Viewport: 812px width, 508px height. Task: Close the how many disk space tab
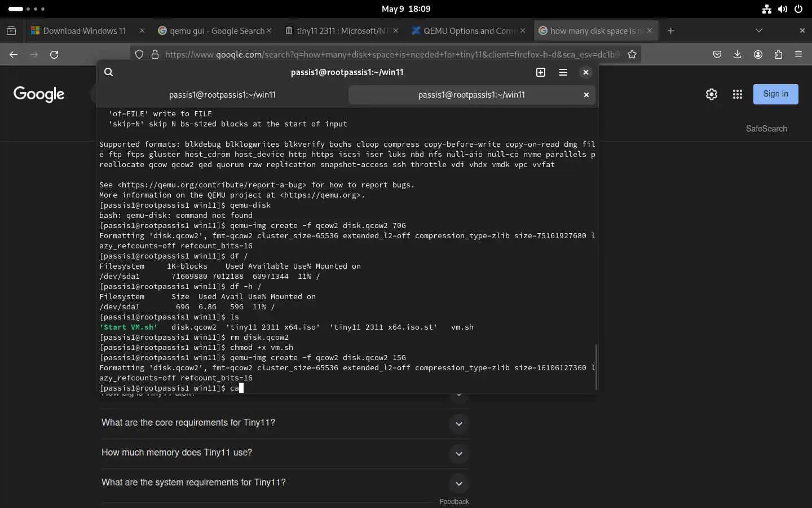tap(650, 31)
